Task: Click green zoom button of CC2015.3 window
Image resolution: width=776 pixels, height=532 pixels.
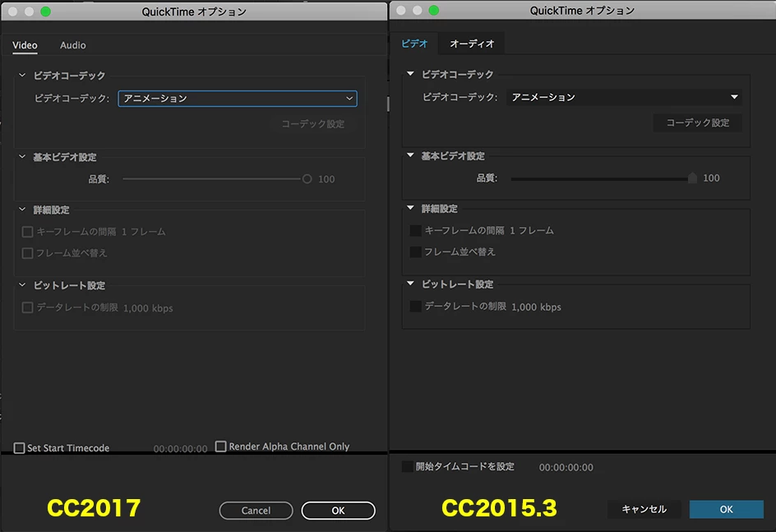Action: coord(433,11)
